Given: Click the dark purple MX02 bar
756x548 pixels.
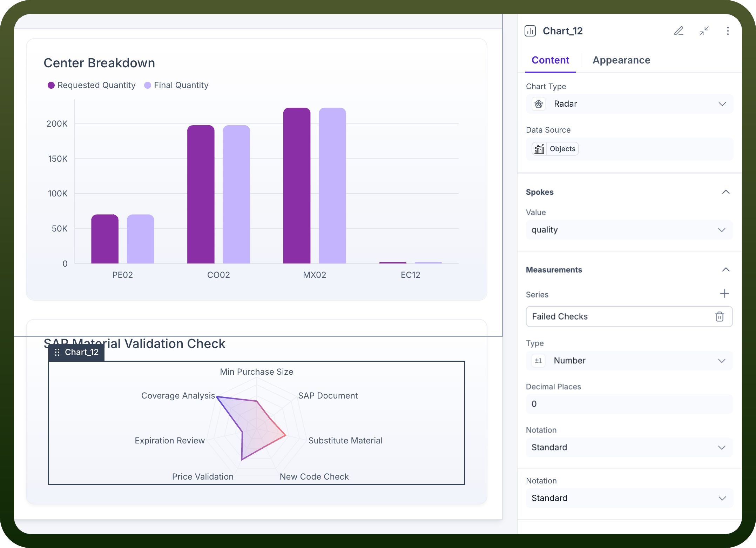Looking at the screenshot, I should (x=297, y=186).
